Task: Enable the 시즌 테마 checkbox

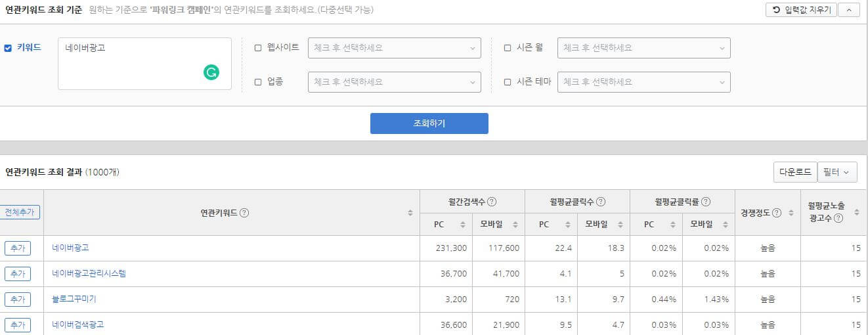Action: [x=508, y=82]
